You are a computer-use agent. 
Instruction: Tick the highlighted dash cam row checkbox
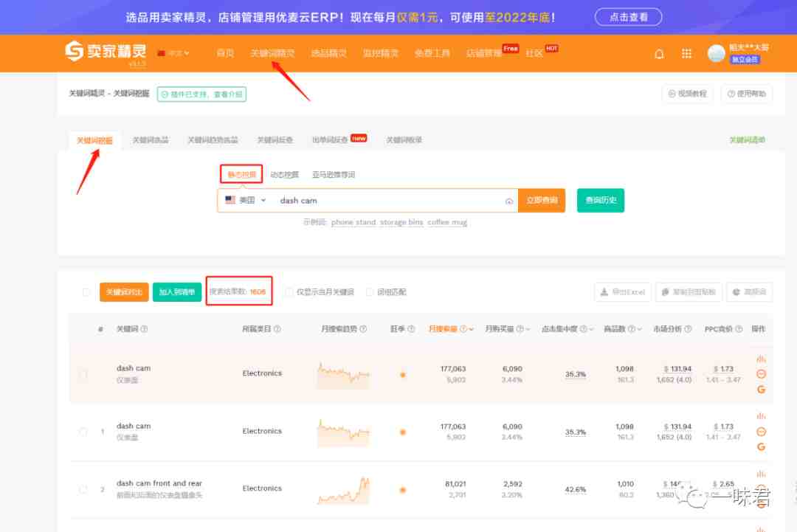click(x=83, y=375)
